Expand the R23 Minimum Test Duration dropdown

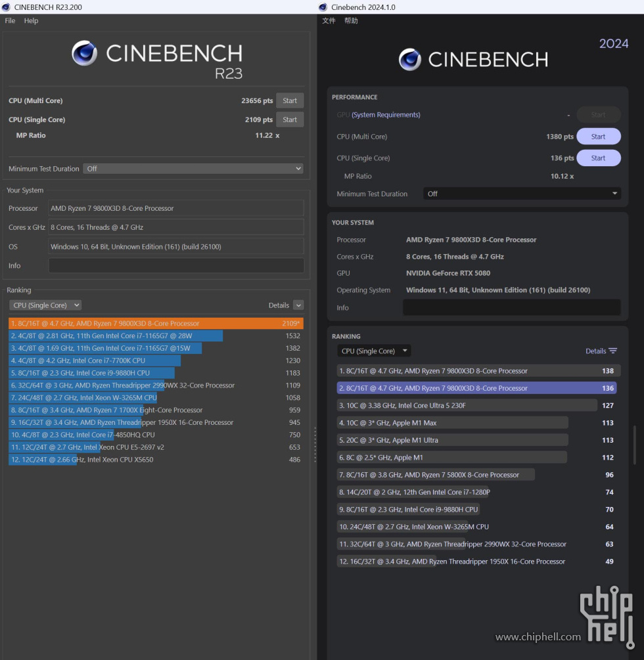point(193,169)
